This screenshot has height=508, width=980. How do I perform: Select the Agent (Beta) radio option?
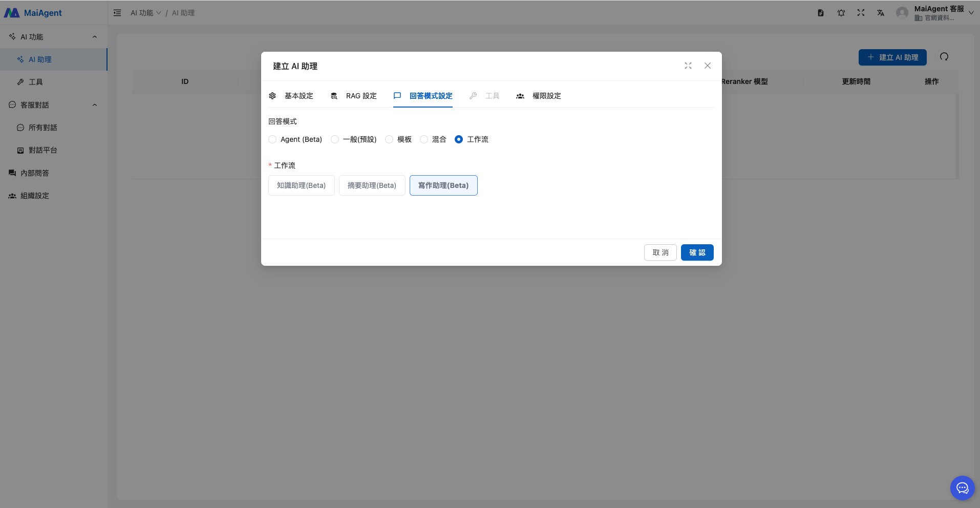pos(272,139)
